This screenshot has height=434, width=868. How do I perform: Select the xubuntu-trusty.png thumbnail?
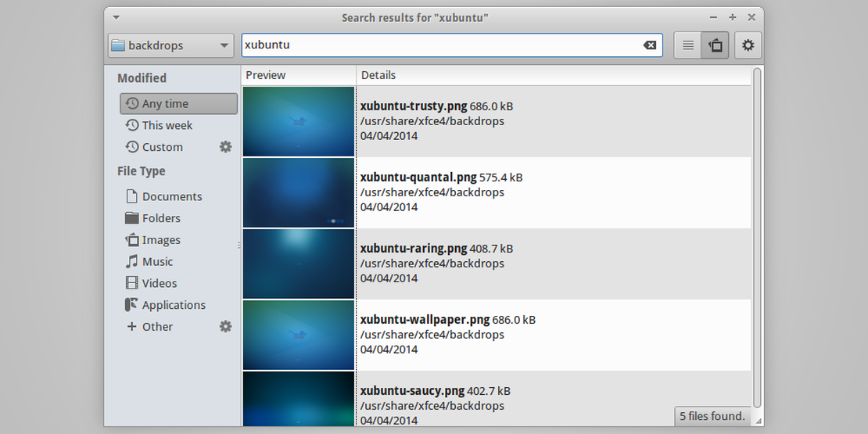click(x=299, y=121)
